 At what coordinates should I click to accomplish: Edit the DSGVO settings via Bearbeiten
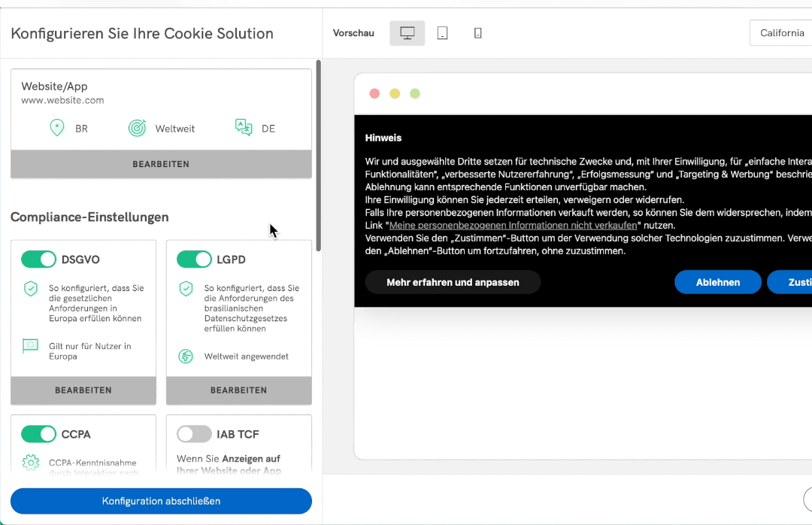point(83,390)
